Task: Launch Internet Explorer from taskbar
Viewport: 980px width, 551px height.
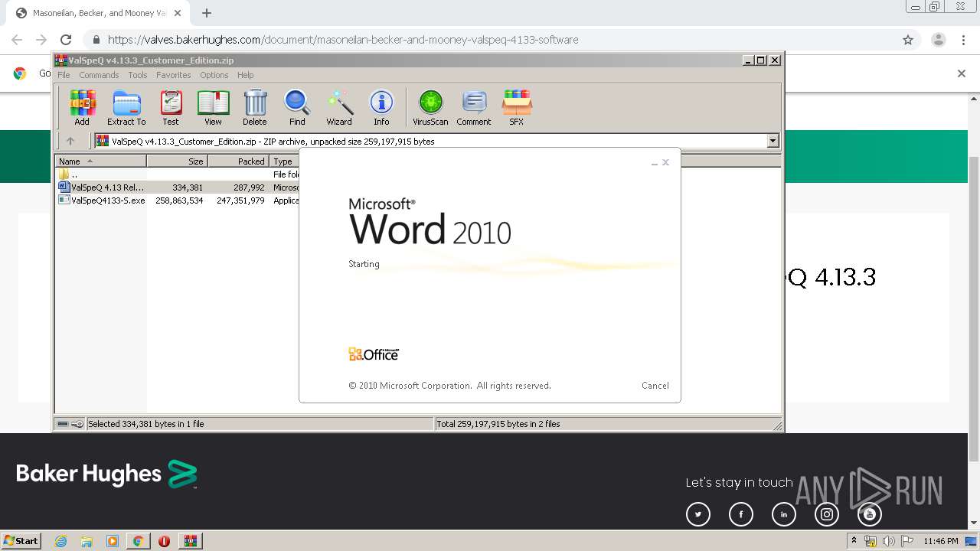Action: [x=60, y=541]
